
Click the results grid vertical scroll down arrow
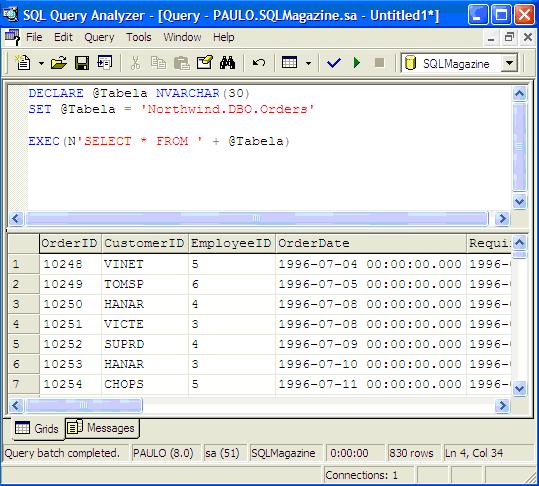tap(519, 389)
